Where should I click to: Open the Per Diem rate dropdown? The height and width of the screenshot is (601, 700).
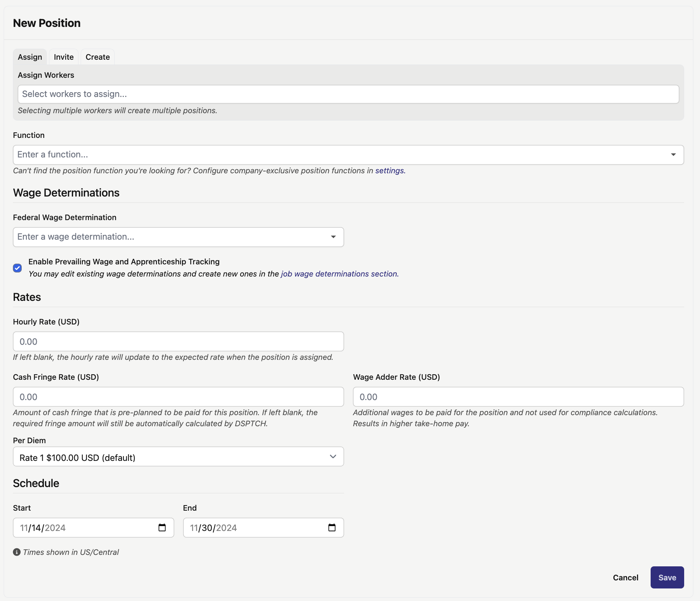(178, 456)
